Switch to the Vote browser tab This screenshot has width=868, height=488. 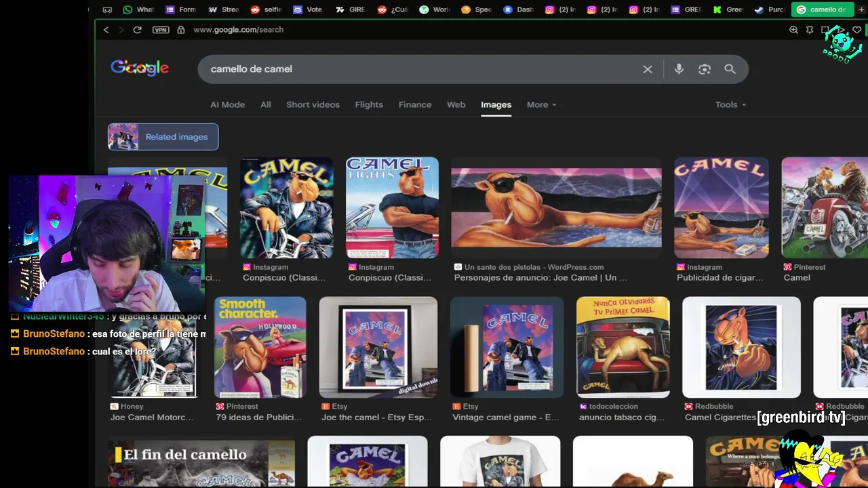click(x=307, y=9)
